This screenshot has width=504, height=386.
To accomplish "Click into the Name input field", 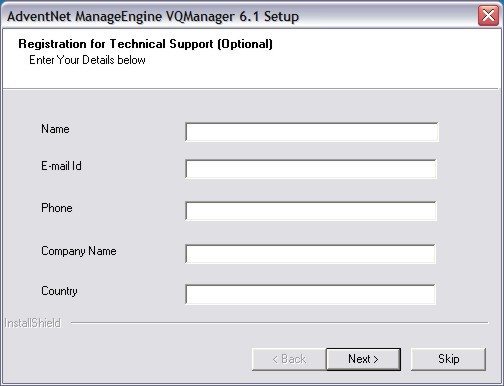I will (x=312, y=132).
